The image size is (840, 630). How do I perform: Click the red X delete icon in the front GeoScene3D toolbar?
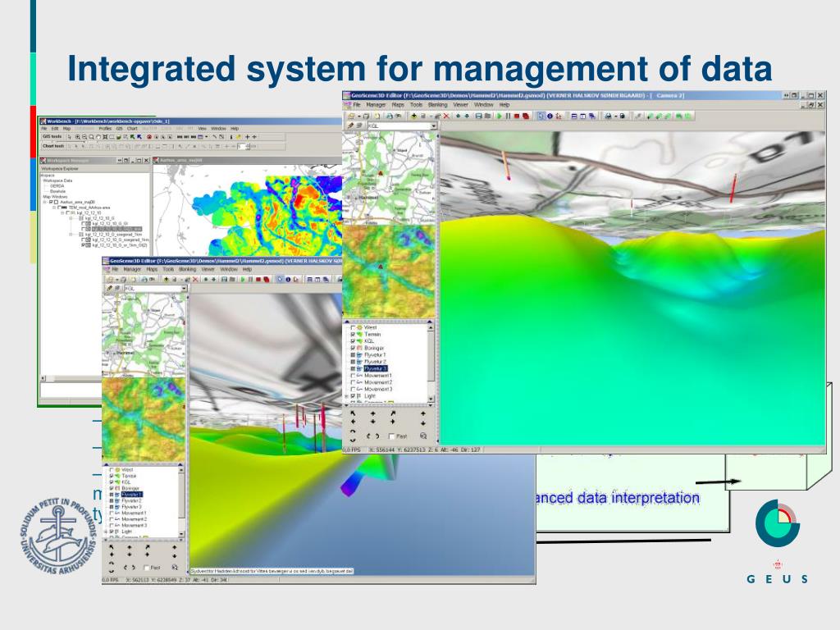[x=446, y=116]
